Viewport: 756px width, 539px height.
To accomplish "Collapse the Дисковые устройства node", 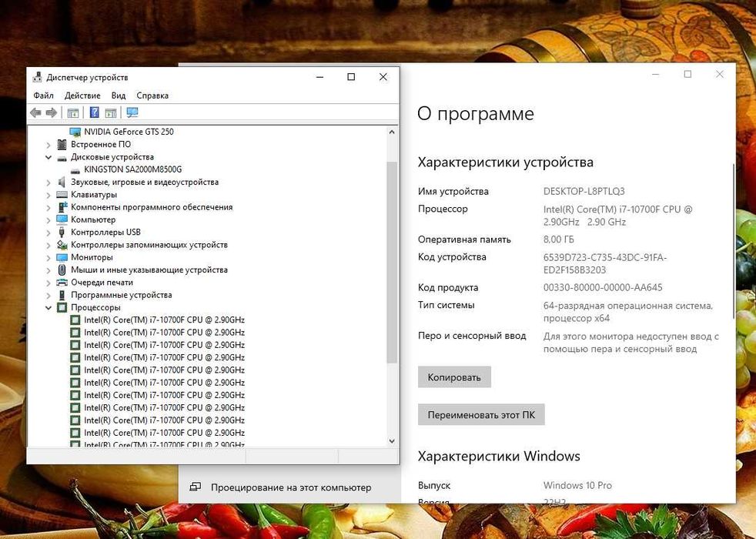I will tap(49, 157).
